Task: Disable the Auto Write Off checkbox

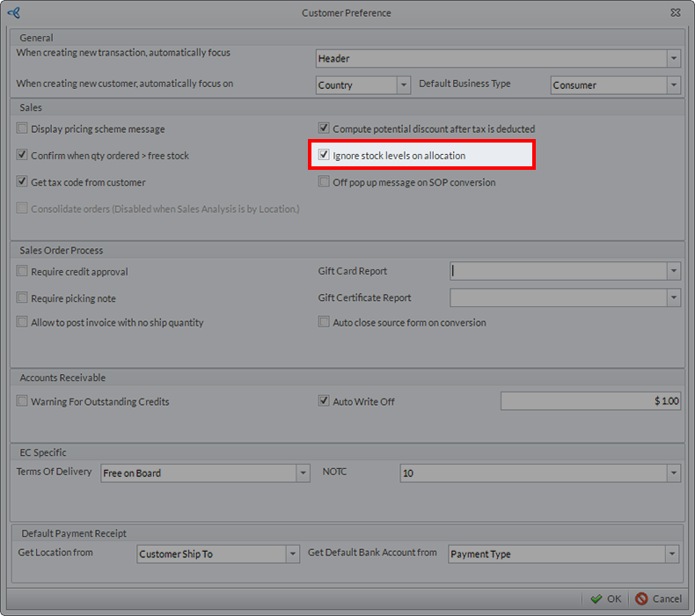Action: (x=324, y=401)
